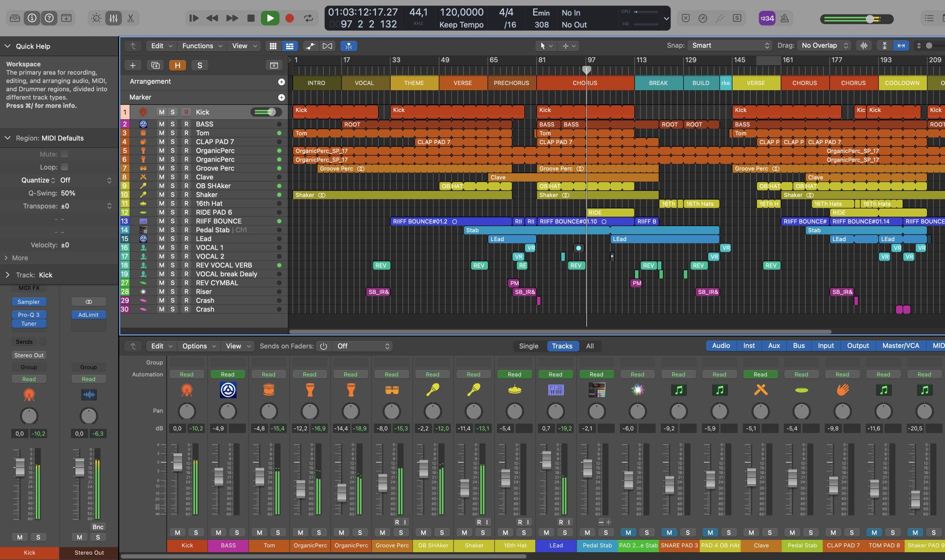
Task: Open the Kick track instrument icon in header
Action: tap(143, 112)
